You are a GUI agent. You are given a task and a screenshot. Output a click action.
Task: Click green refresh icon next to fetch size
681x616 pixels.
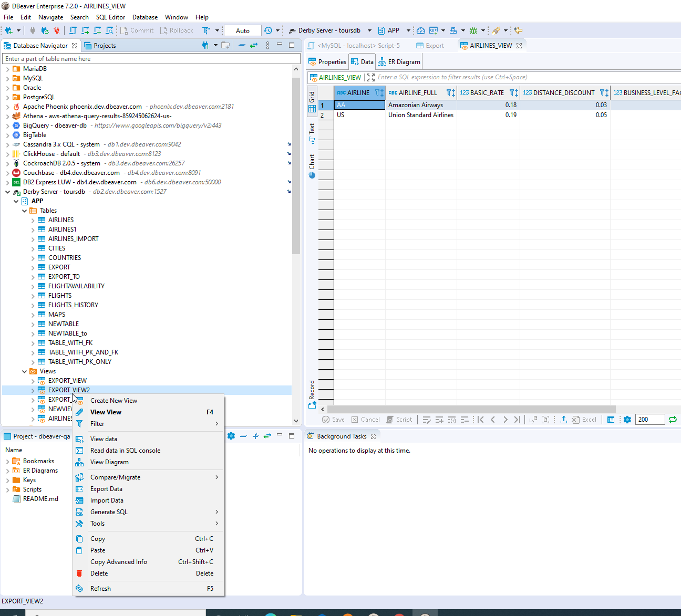(673, 420)
